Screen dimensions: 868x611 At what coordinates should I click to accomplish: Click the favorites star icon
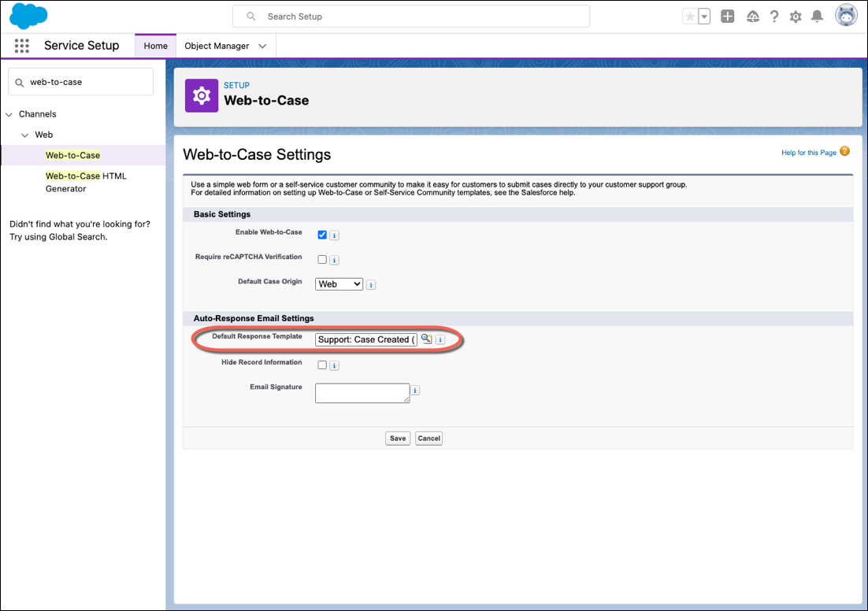coord(690,17)
